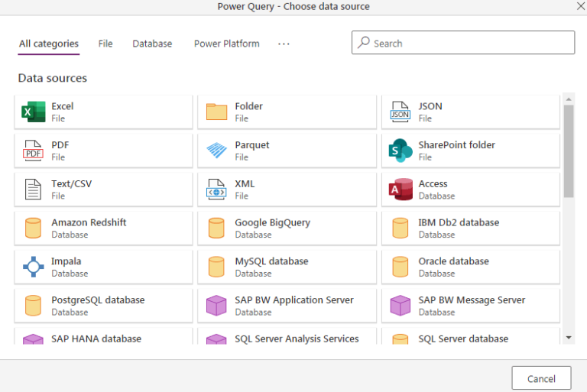This screenshot has width=587, height=392.
Task: Close the Power Query dialog
Action: (x=581, y=6)
